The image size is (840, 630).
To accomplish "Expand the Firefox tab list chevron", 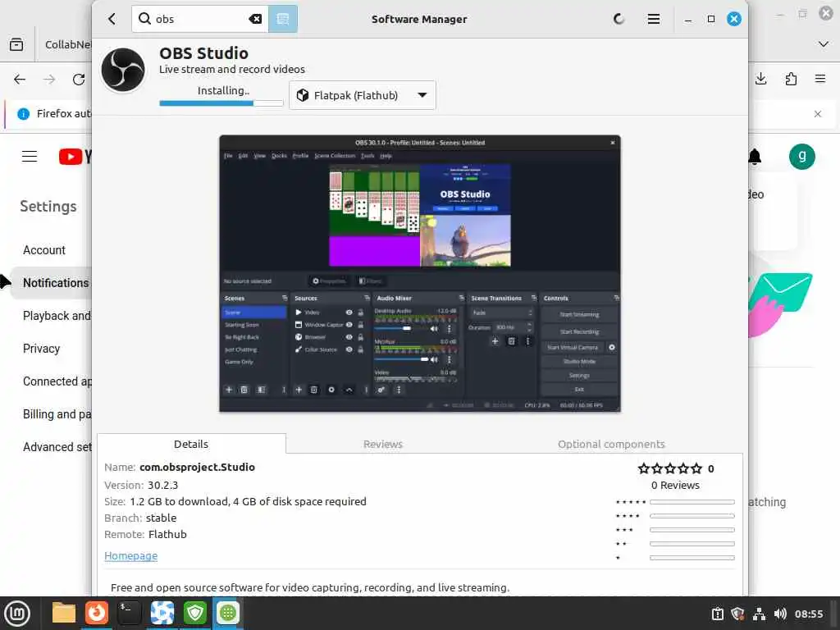I will point(824,44).
